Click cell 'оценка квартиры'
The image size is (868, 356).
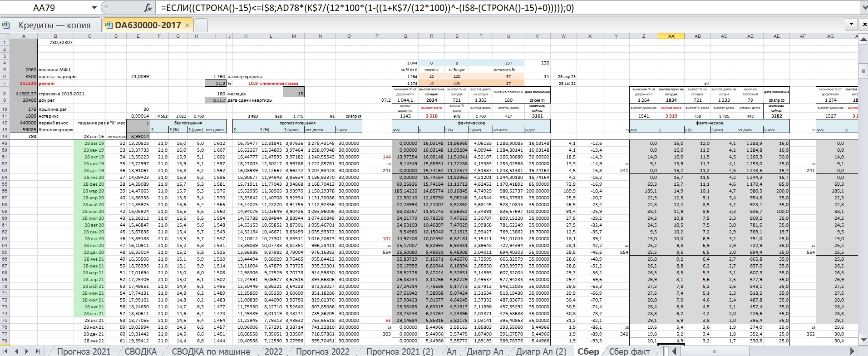point(57,77)
